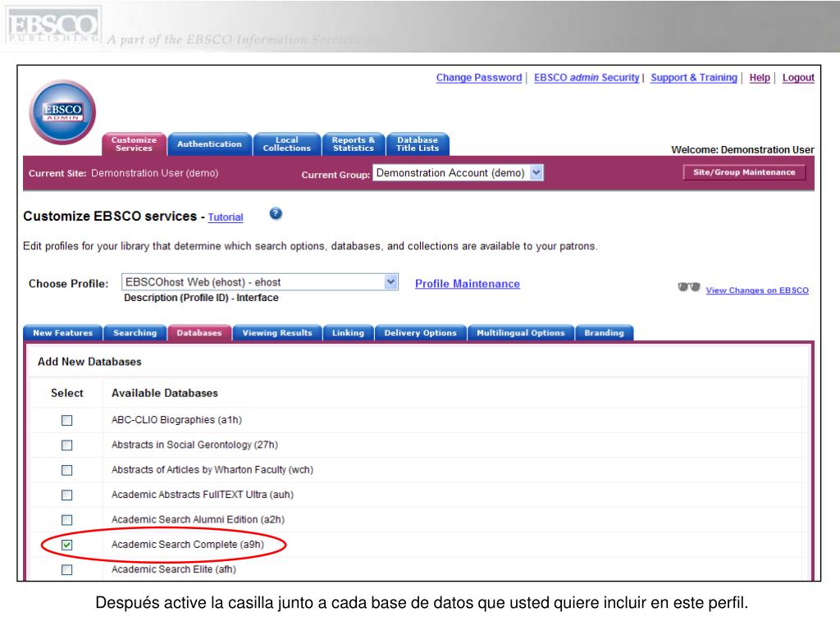The image size is (840, 630).
Task: Open the Linking tab
Action: (x=348, y=333)
